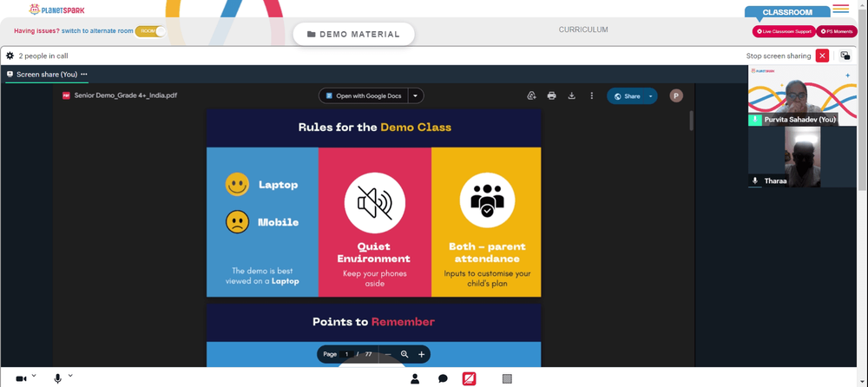The image size is (868, 387).
Task: Open screen share options ellipsis
Action: (x=84, y=74)
